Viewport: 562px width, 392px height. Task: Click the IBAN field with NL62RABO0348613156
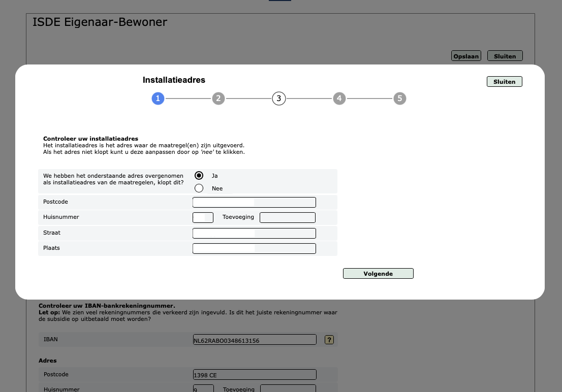[x=254, y=340]
